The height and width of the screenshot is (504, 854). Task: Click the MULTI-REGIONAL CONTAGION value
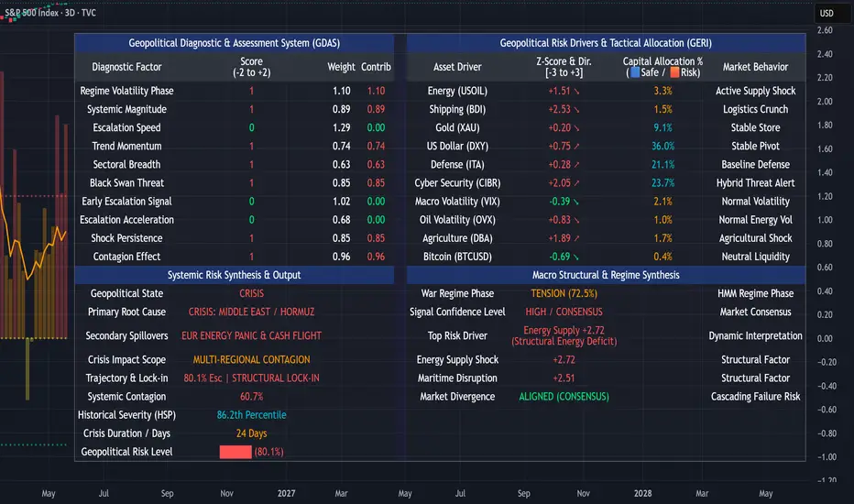coord(251,360)
